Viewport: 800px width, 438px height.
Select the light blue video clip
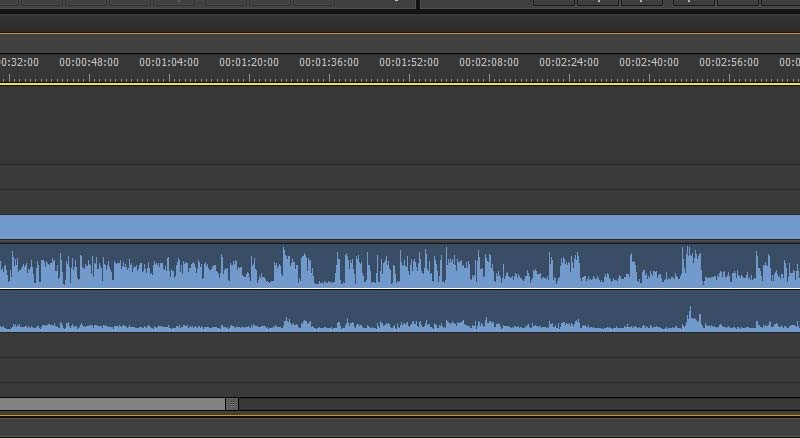[x=400, y=227]
